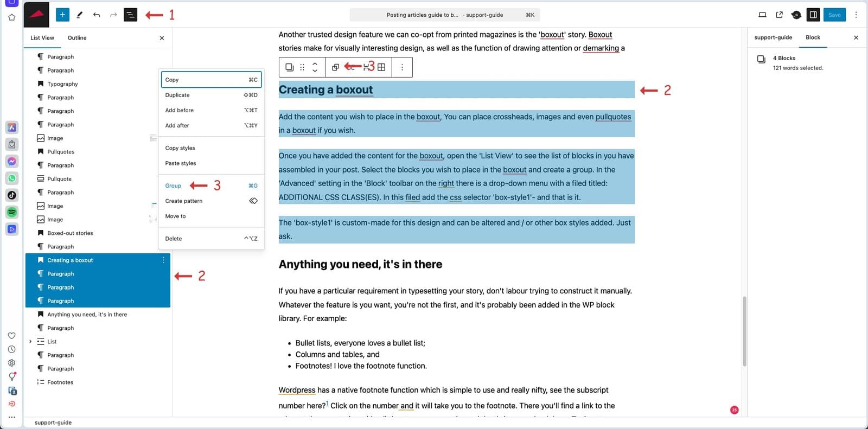Select Boxed-out stories heading in List View
This screenshot has height=429, width=868.
pyautogui.click(x=98, y=233)
